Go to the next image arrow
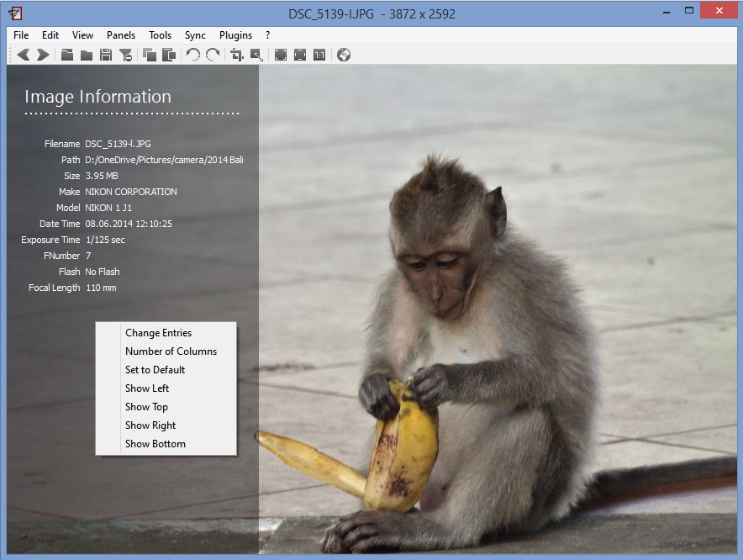Screen dimensions: 743x560 (x=43, y=55)
